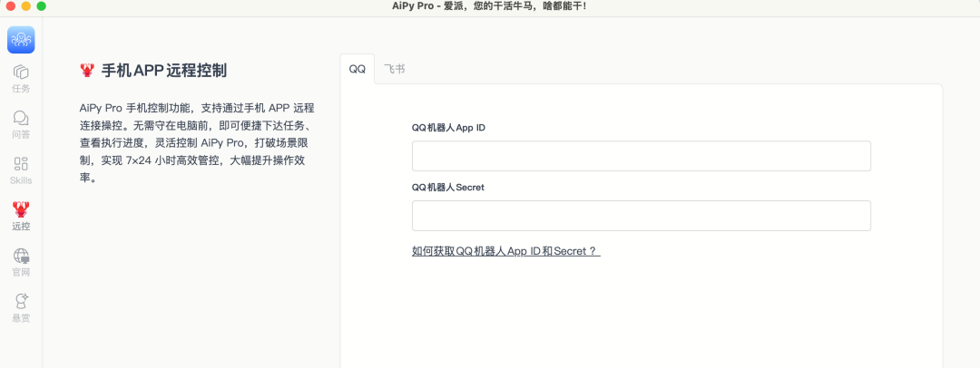Maximize the window using the green button

pyautogui.click(x=41, y=6)
